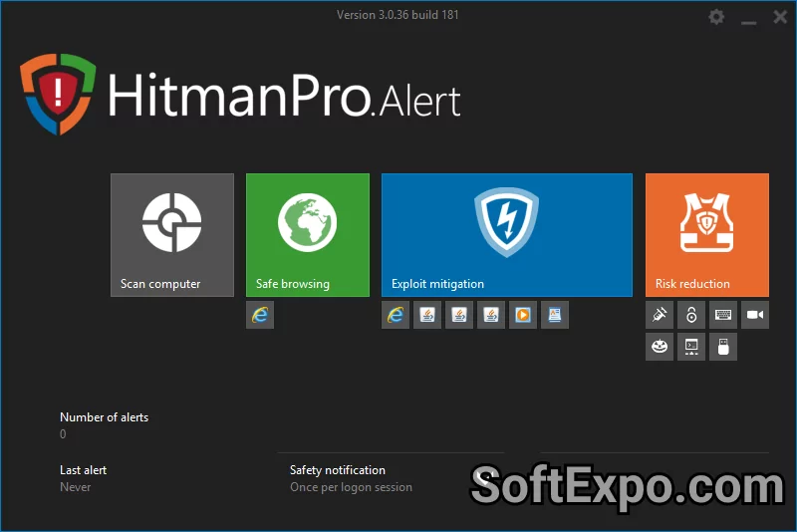Viewport: 797px width, 532px height.
Task: Click the alert count value '0'
Action: pos(63,434)
